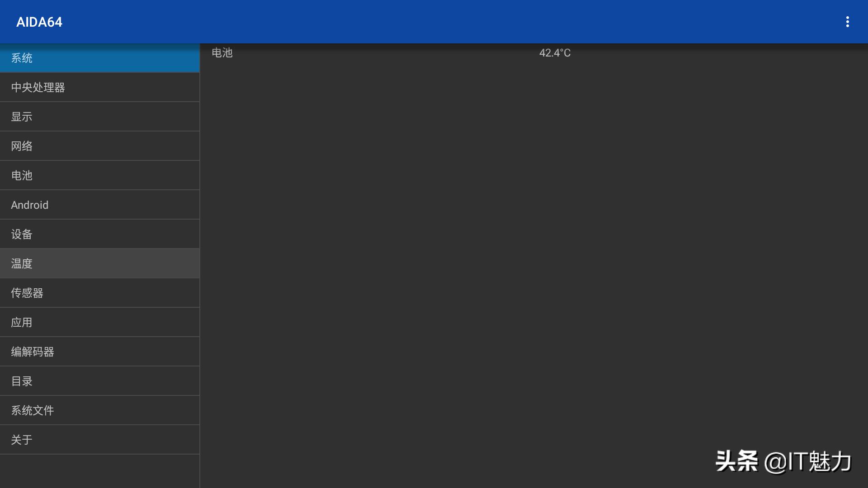This screenshot has width=868, height=488.
Task: Select 电池 in the sidebar menu
Action: coord(99,175)
